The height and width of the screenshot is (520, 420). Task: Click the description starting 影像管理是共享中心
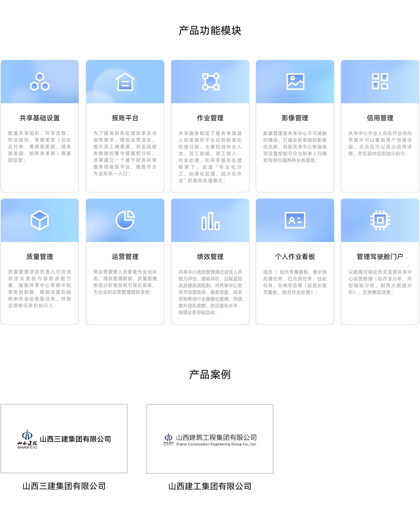295,146
